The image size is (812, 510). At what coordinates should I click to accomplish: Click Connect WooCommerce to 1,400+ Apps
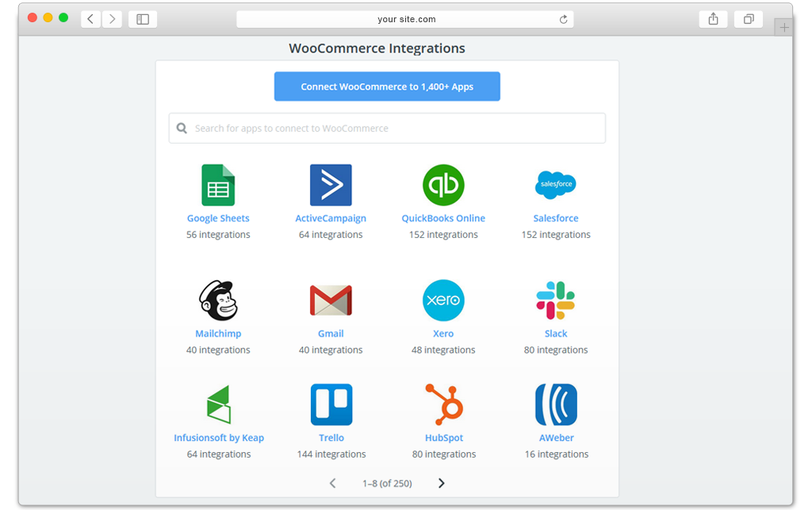click(387, 86)
